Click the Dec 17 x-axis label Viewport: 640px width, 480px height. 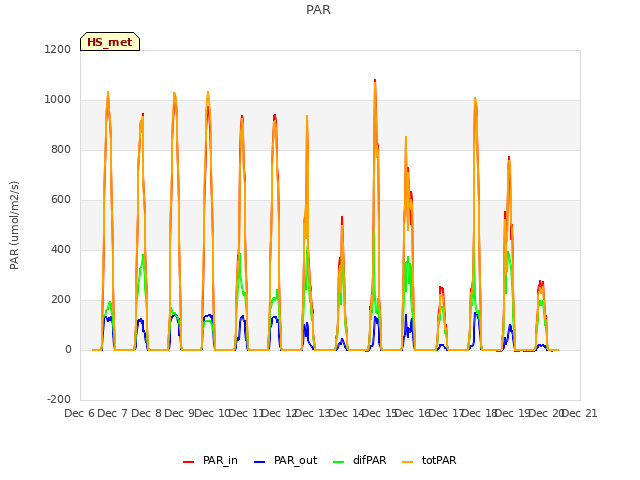(446, 413)
